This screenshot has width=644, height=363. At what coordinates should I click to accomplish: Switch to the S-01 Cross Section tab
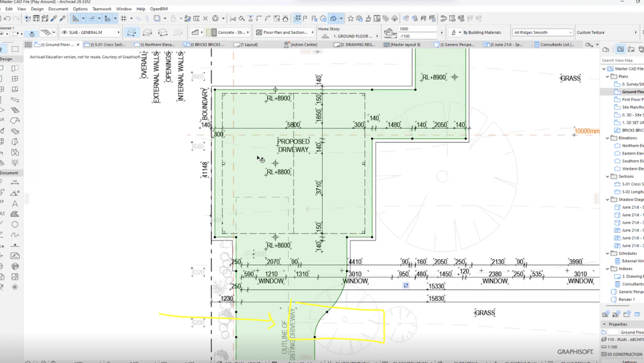point(107,44)
